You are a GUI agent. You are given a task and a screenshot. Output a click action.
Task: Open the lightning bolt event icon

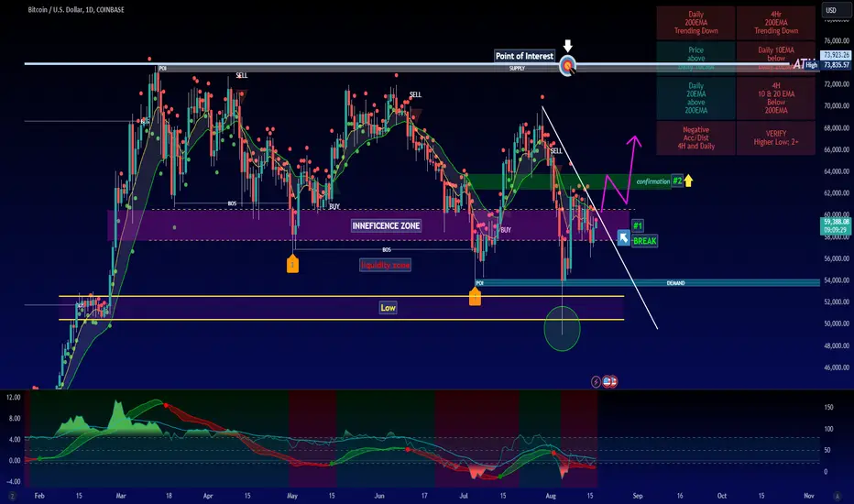click(596, 382)
